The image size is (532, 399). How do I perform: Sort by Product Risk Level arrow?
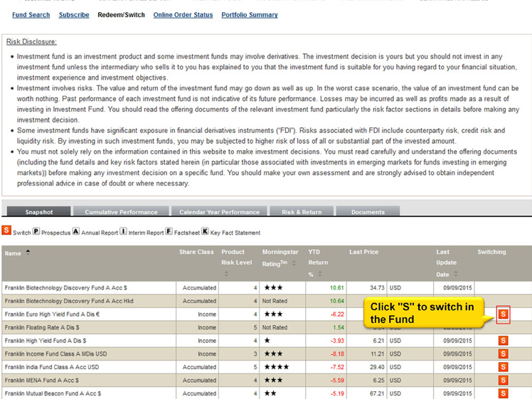pyautogui.click(x=226, y=274)
